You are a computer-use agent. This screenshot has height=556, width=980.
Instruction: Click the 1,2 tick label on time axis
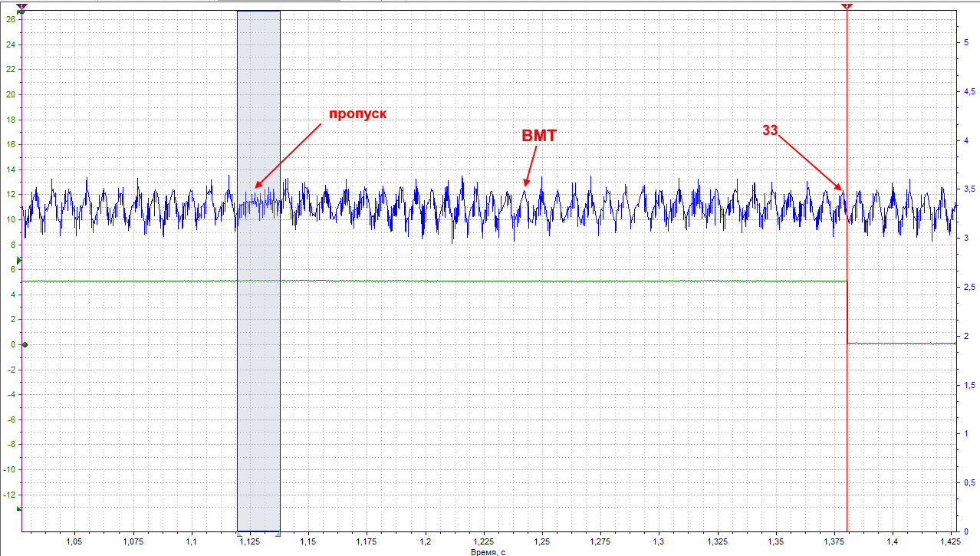pos(425,541)
